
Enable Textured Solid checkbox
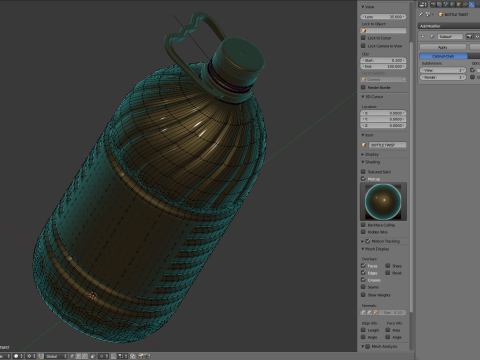click(363, 172)
